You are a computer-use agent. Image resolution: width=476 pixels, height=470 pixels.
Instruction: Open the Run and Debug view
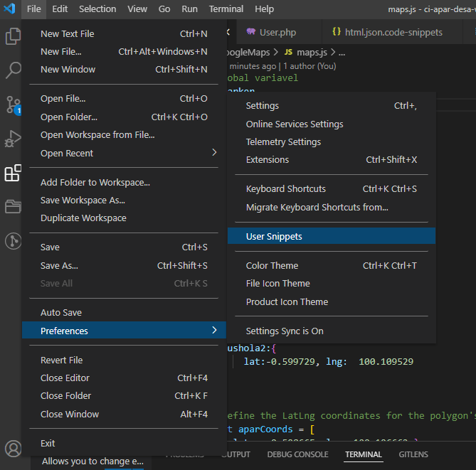tap(13, 139)
